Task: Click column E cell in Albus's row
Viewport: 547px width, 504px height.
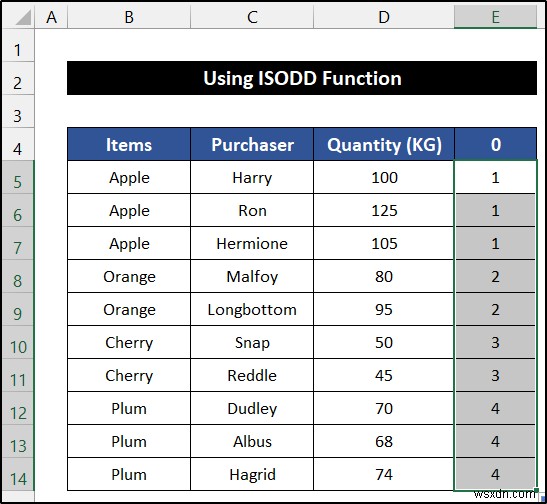Action: click(x=495, y=441)
